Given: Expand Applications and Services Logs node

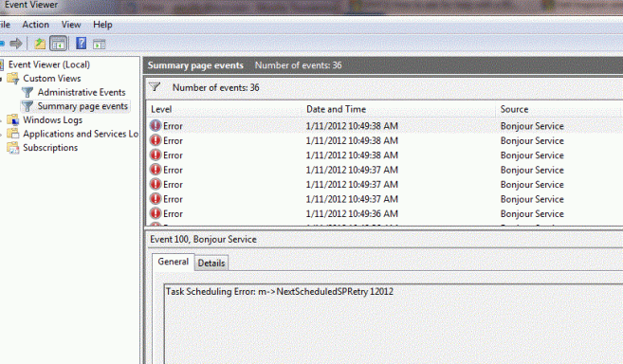Looking at the screenshot, I should point(1,134).
